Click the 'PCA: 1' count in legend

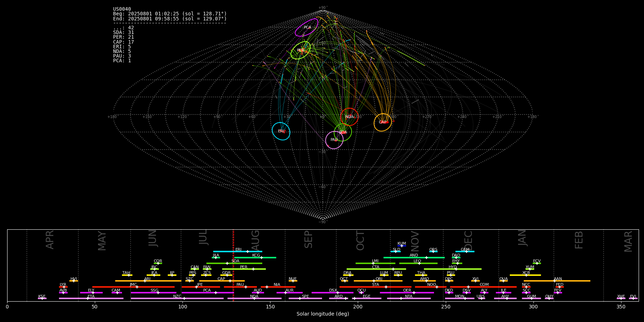point(122,61)
